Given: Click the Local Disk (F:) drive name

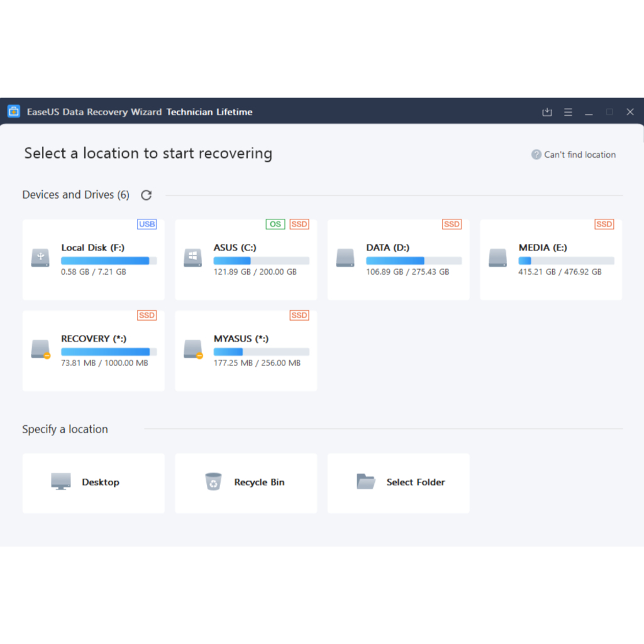Looking at the screenshot, I should coord(93,248).
